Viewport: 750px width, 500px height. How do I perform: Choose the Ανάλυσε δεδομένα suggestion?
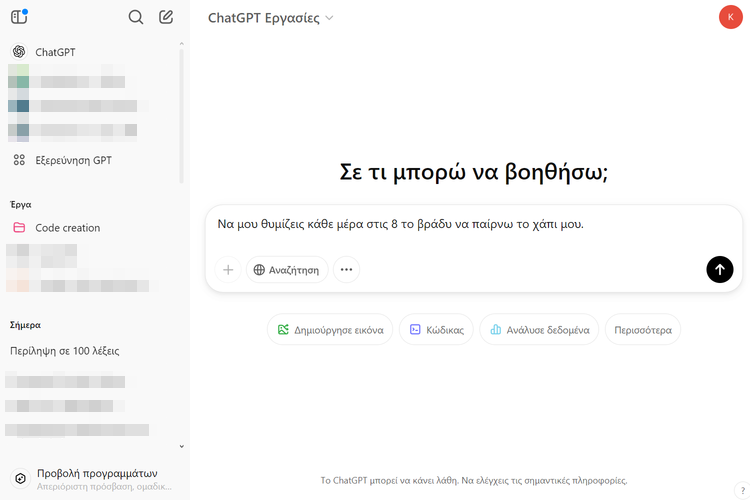click(x=539, y=330)
